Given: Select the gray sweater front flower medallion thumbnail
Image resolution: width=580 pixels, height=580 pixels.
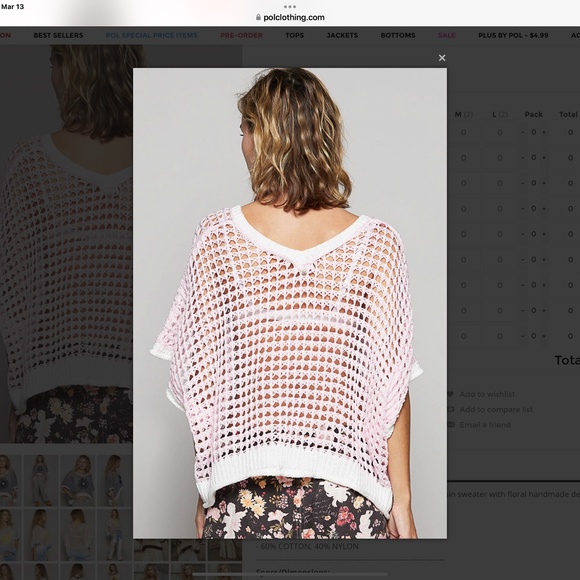Looking at the screenshot, I should (x=78, y=480).
